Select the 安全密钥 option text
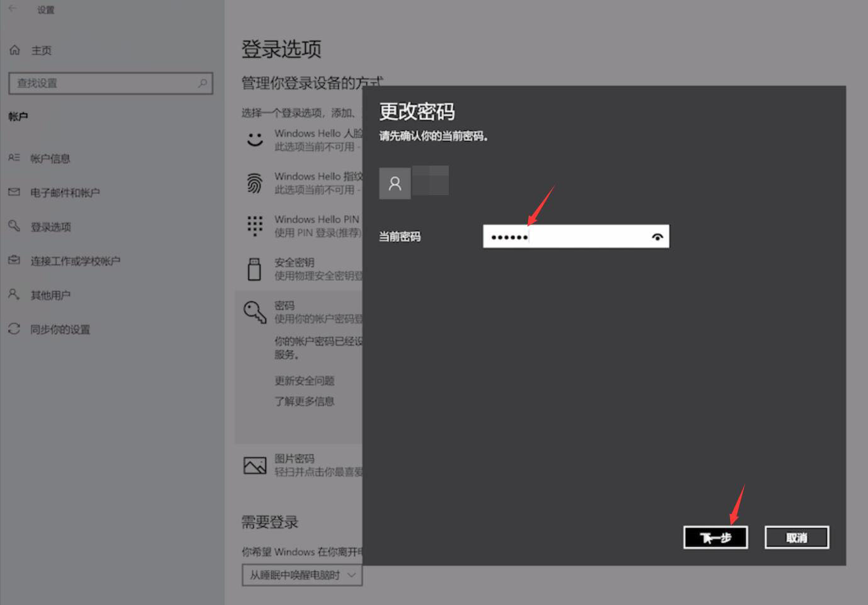The image size is (868, 605). pos(294,263)
